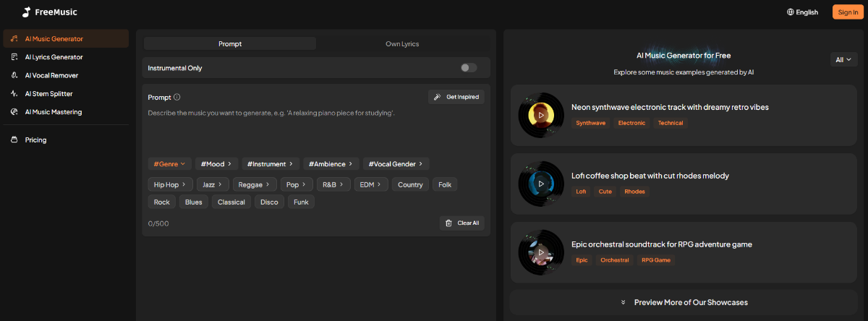Open the AI Stem Splitter tool
The image size is (868, 321).
(x=48, y=94)
